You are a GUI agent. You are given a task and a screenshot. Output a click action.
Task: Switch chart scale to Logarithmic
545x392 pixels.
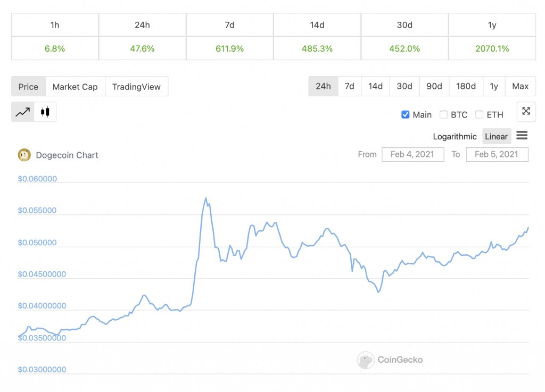click(x=455, y=137)
